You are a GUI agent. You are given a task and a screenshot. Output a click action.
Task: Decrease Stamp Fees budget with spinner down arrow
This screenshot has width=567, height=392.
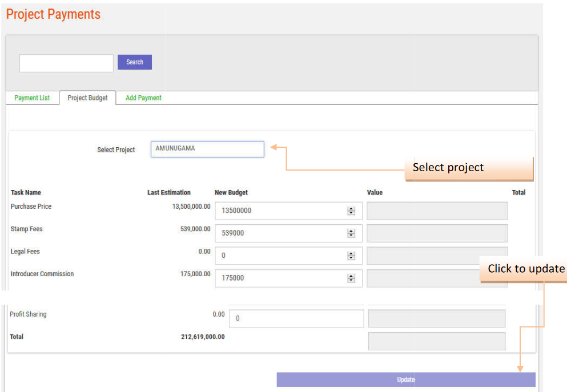click(351, 236)
